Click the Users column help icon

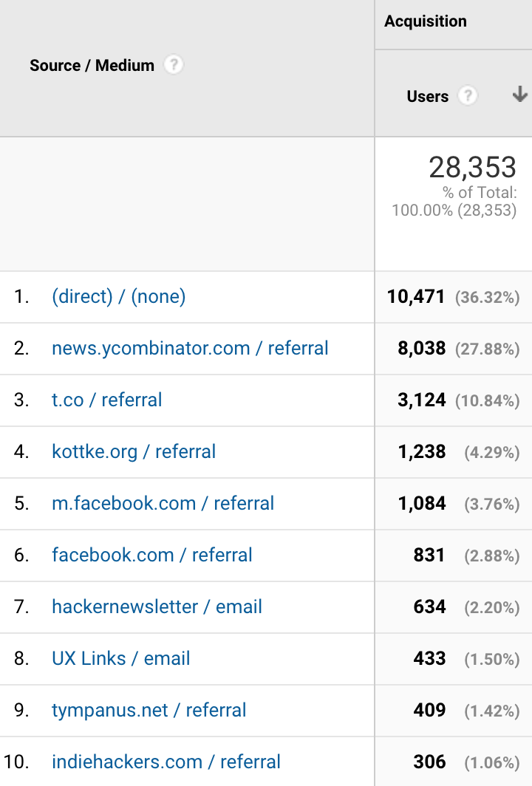468,95
